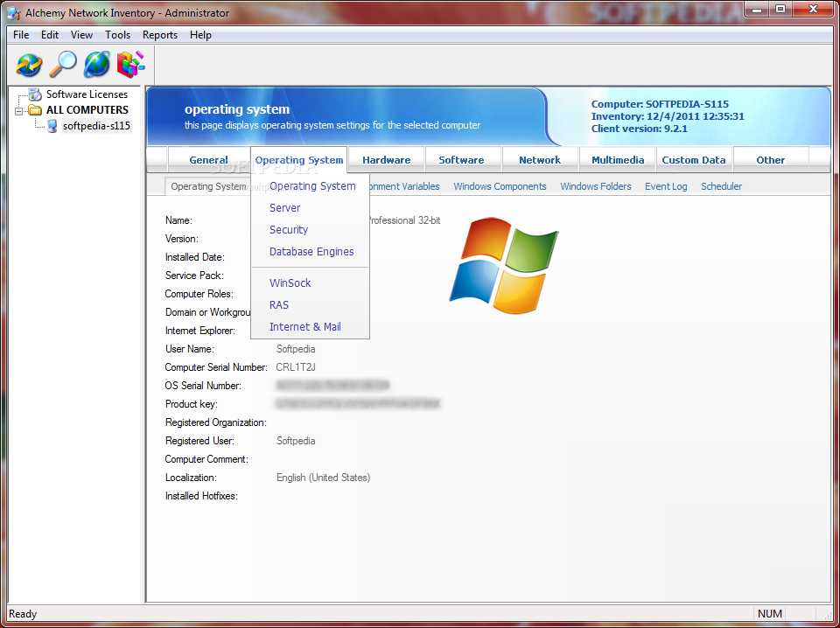Open the Event Log sub-tab
Viewport: 840px width, 628px height.
[666, 186]
